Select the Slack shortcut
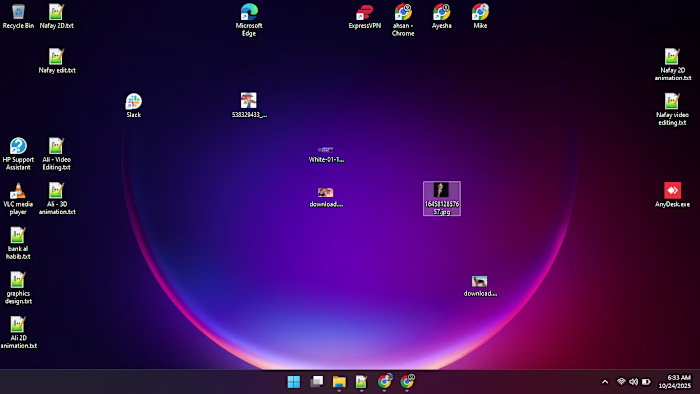 click(133, 105)
